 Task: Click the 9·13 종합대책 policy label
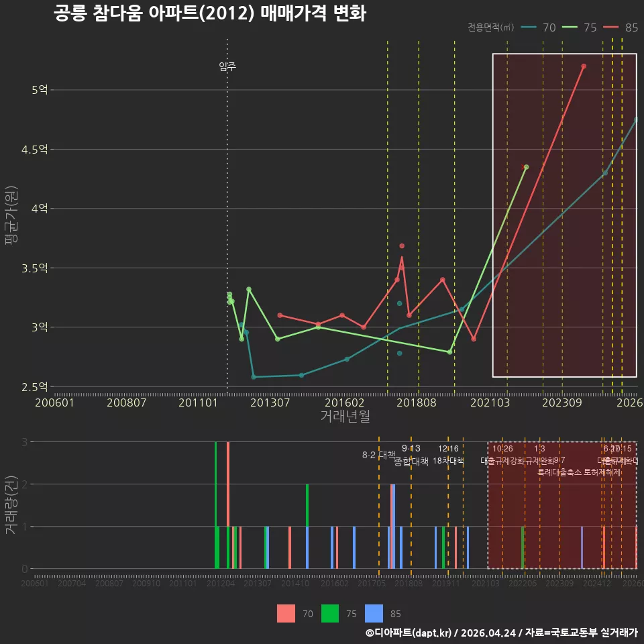tap(411, 455)
